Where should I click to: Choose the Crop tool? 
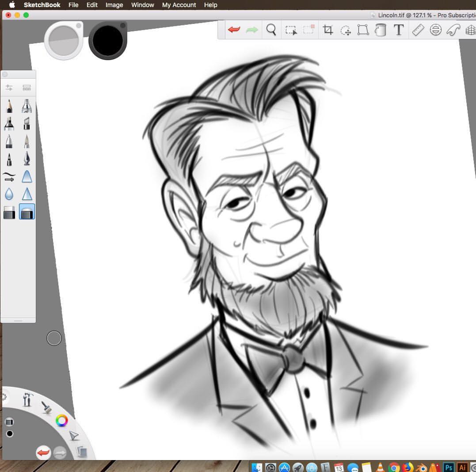pos(328,30)
